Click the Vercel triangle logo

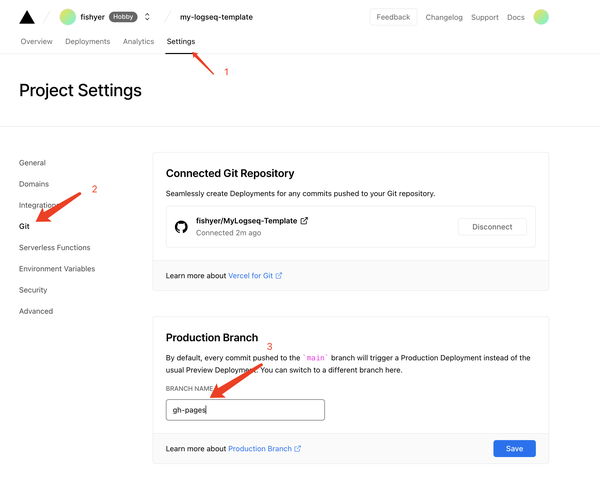(27, 17)
